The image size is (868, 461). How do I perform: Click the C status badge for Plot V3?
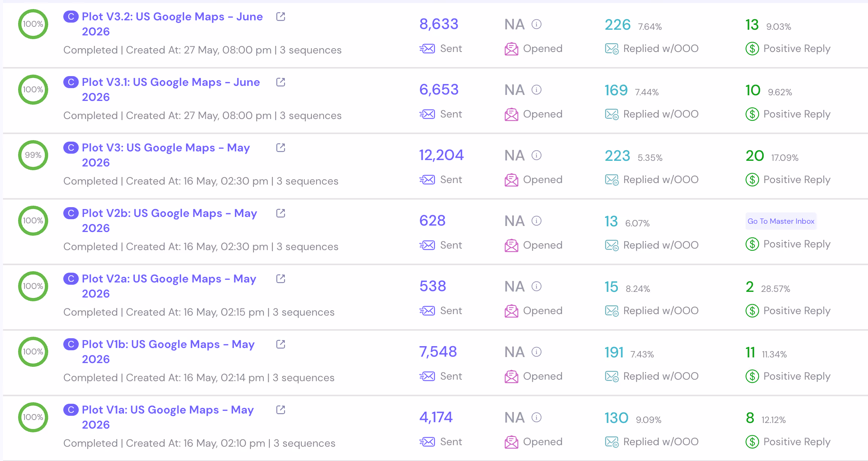[71, 148]
